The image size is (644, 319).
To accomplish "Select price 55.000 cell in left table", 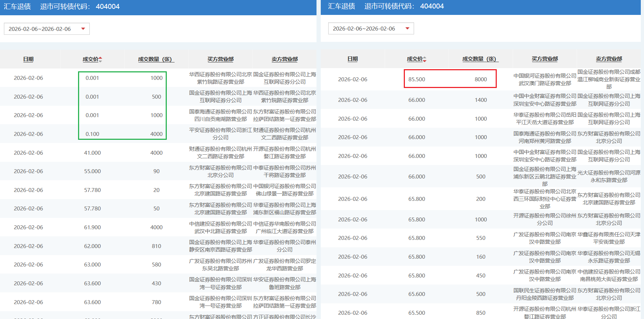I will pos(92,171).
